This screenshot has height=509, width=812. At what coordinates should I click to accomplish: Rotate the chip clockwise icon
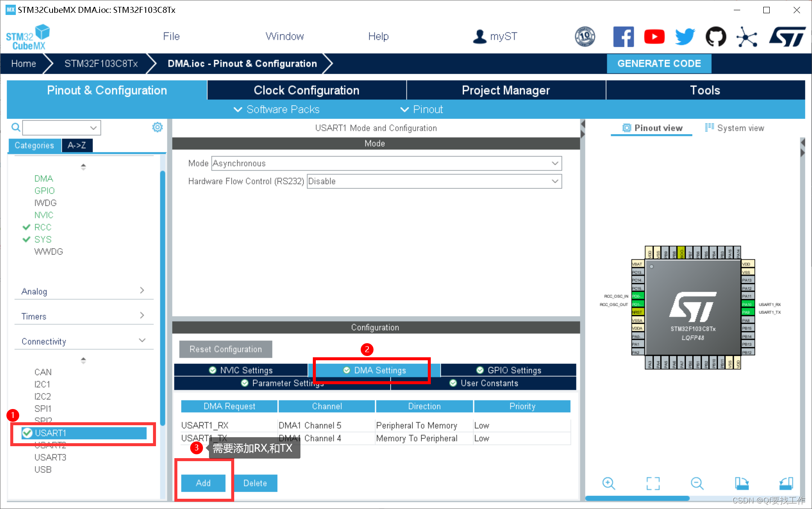[x=741, y=483]
